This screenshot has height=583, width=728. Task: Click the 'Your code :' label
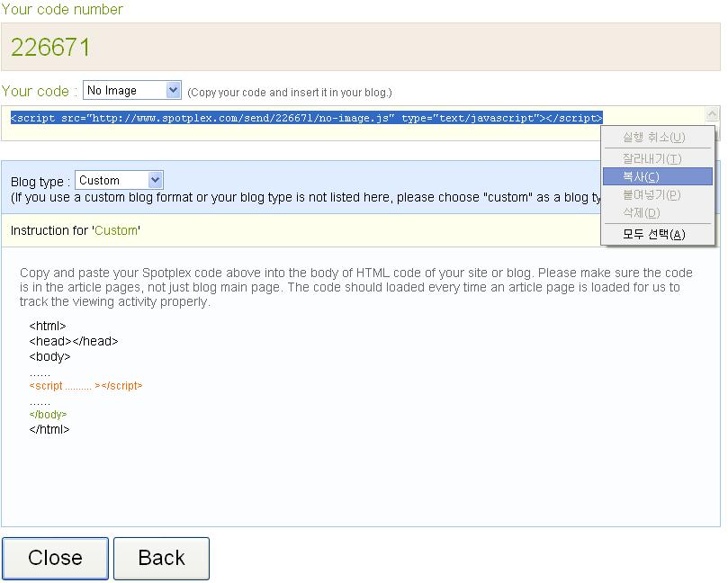point(39,91)
